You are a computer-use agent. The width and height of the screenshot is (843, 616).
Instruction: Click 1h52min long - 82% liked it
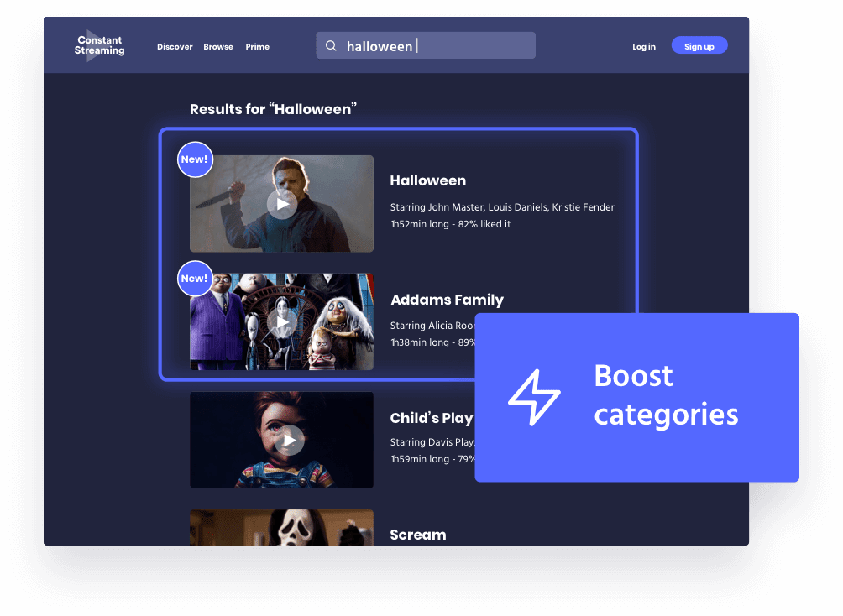click(451, 224)
